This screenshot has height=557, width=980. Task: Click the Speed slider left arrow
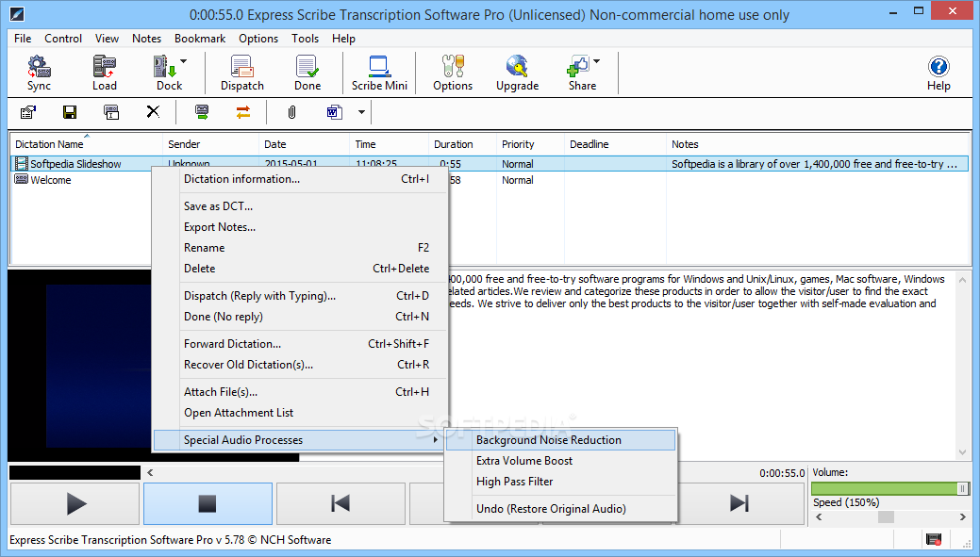818,516
